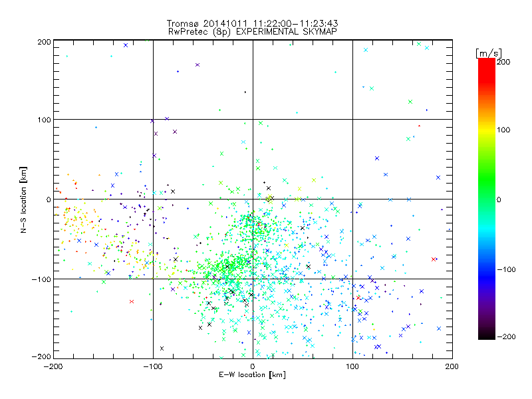Click the N-S axis tick label "-200"
Screen dimensions: 532x399
coord(41,356)
